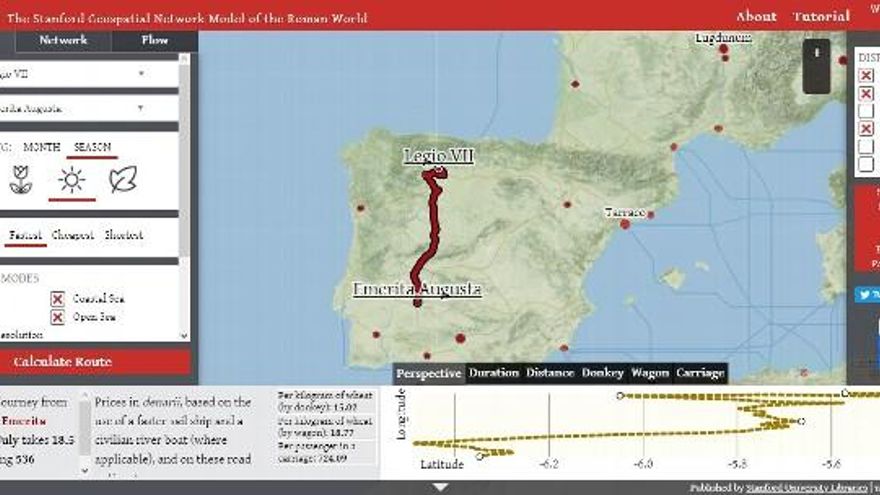Image resolution: width=880 pixels, height=495 pixels.
Task: Select the spring tulip season icon
Action: (x=21, y=180)
